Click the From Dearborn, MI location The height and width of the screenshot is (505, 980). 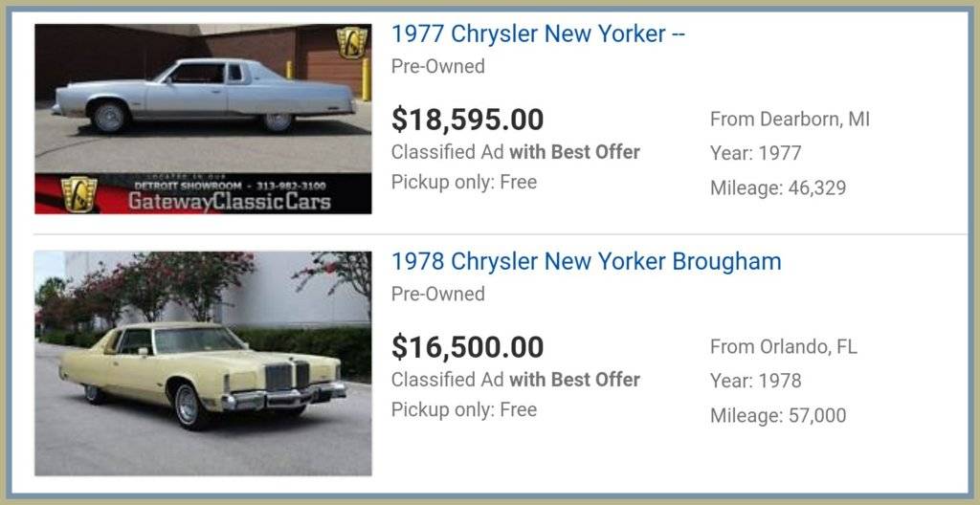[x=790, y=120]
